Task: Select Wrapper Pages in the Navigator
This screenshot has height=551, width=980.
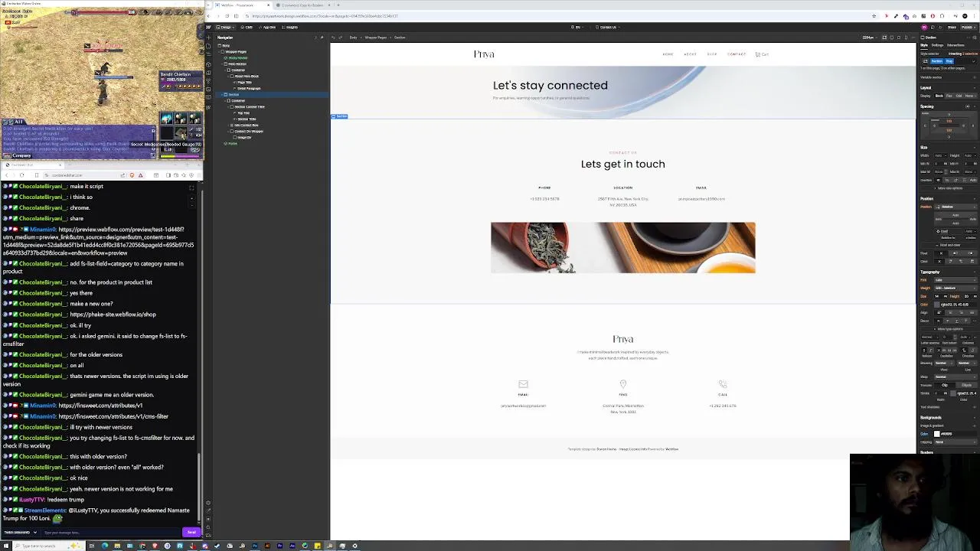Action: [x=236, y=52]
